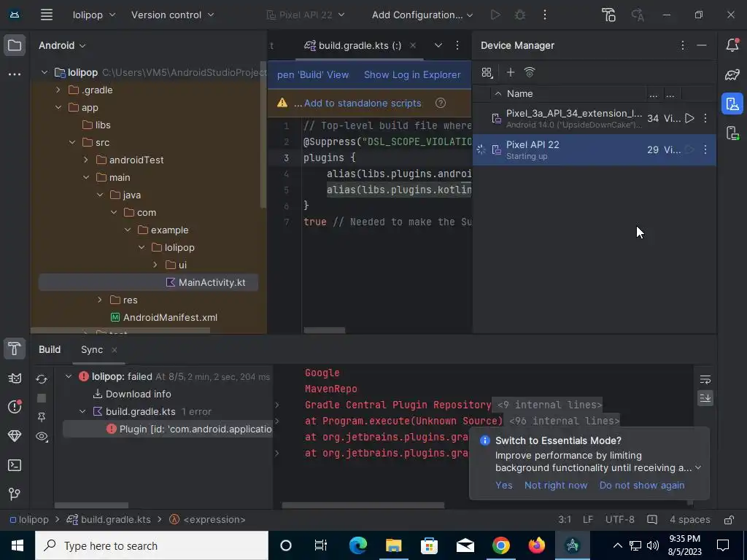Expand the .gradle folder
Image resolution: width=747 pixels, height=560 pixels.
(x=58, y=90)
